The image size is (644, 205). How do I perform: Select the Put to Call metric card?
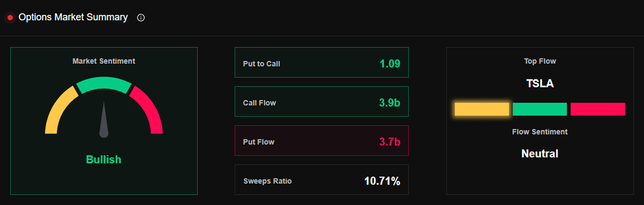(x=322, y=62)
